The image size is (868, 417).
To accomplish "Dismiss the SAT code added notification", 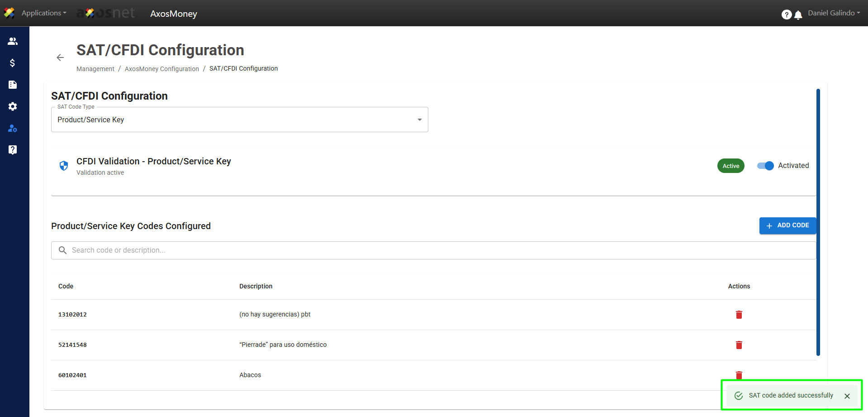I will pos(847,396).
